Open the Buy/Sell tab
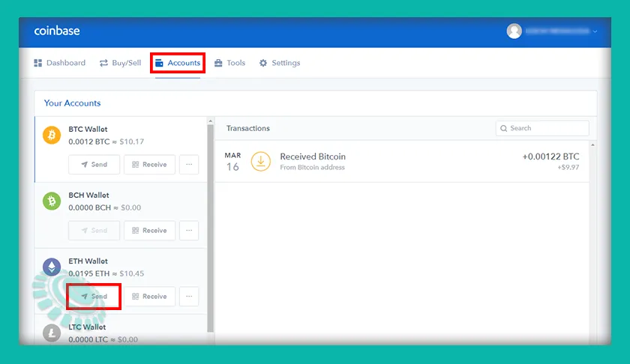The image size is (630, 364). click(121, 63)
